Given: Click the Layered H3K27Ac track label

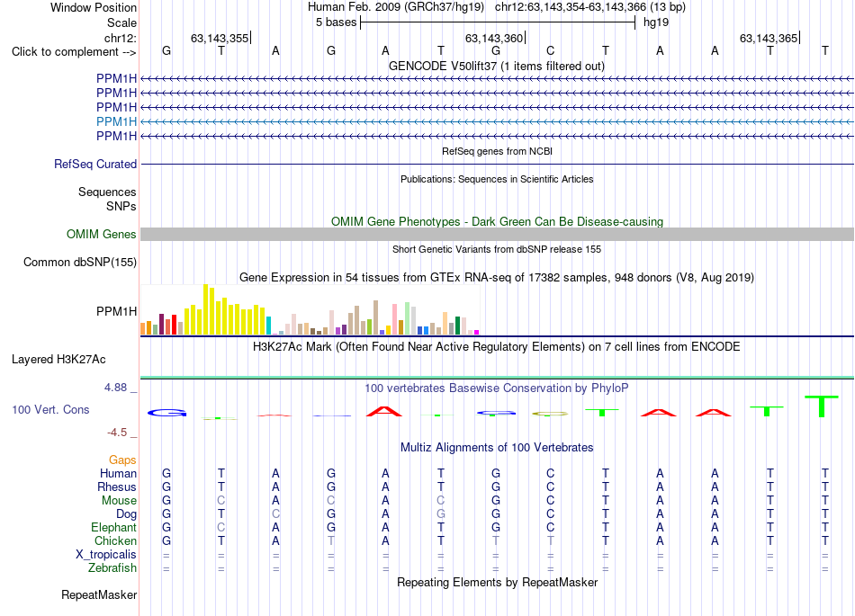Looking at the screenshot, I should pyautogui.click(x=58, y=360).
